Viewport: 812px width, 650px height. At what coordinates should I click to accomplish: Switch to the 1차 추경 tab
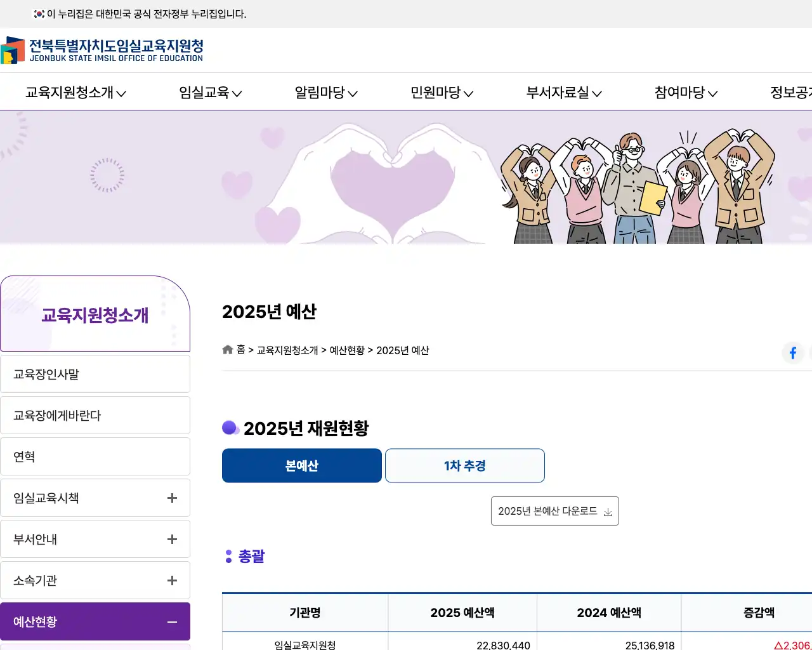[x=464, y=466]
